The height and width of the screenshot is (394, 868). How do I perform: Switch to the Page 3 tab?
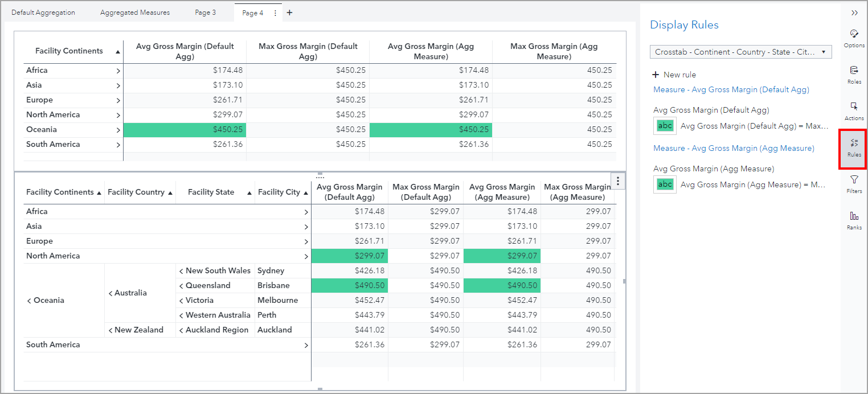point(205,12)
